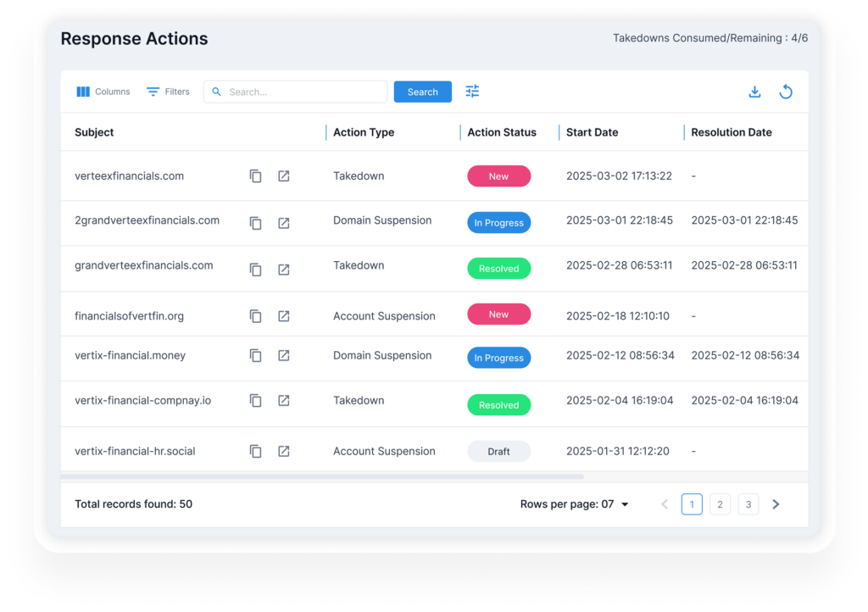
Task: Copy verteexfinancials.com subject to clipboard
Action: pos(255,176)
